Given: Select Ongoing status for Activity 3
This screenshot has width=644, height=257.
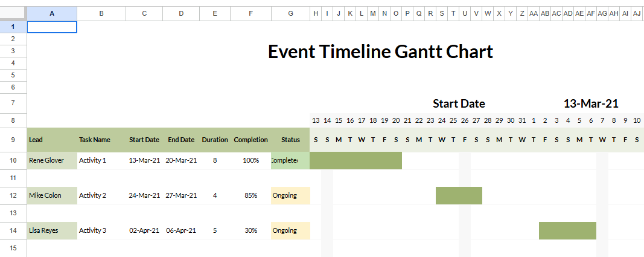Looking at the screenshot, I should point(290,230).
